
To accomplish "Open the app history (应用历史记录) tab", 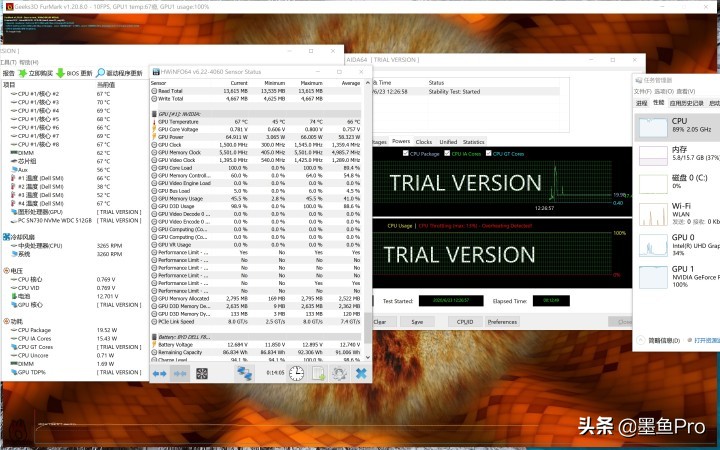I will 686,103.
